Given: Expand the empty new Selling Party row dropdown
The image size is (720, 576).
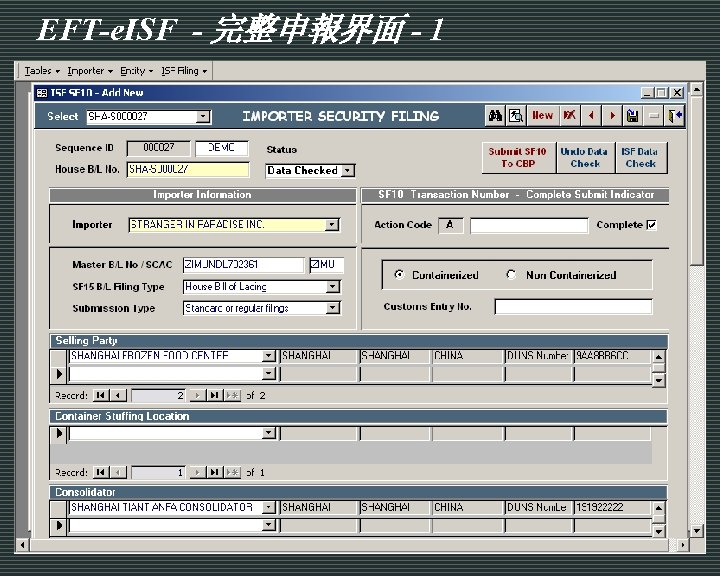Looking at the screenshot, I should 269,374.
